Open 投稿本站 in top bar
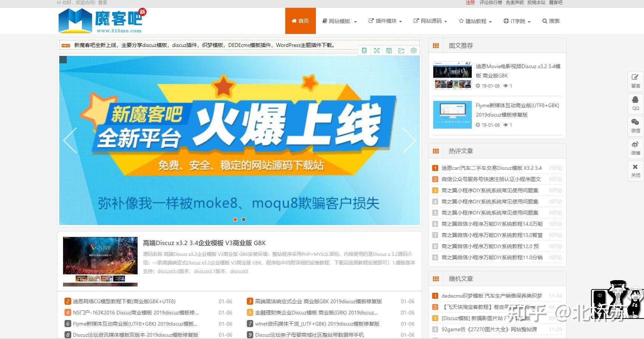 pos(536,3)
